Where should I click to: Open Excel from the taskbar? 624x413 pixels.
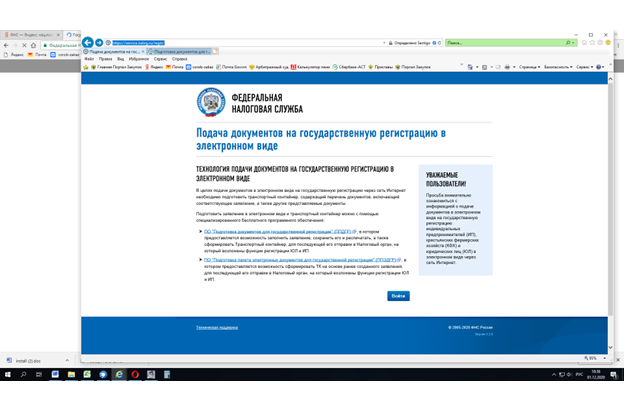pyautogui.click(x=87, y=374)
